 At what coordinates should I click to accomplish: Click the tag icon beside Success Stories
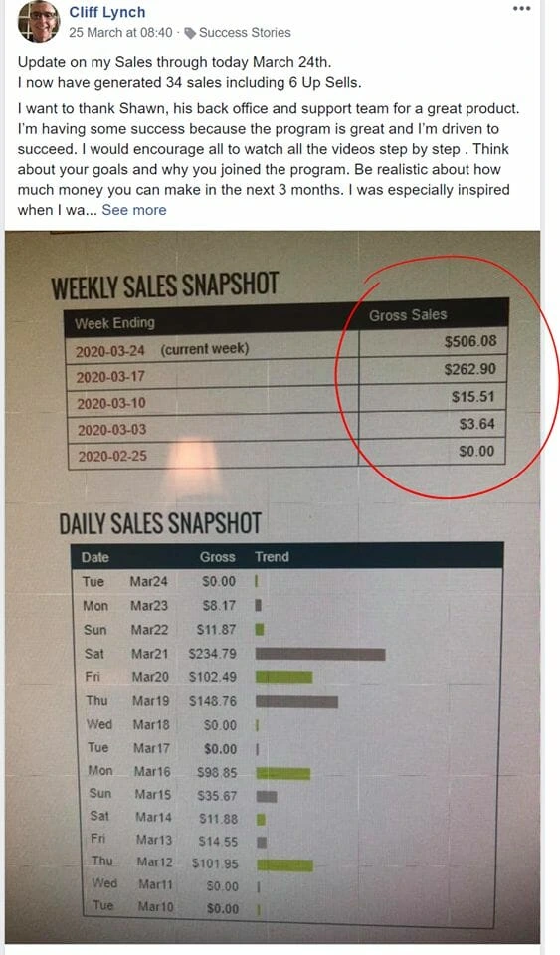(x=190, y=33)
